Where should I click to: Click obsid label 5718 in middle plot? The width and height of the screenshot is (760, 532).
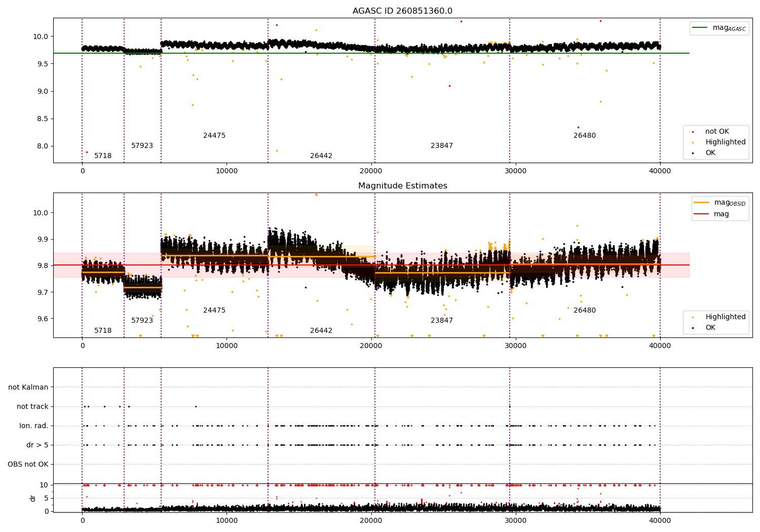click(x=103, y=331)
